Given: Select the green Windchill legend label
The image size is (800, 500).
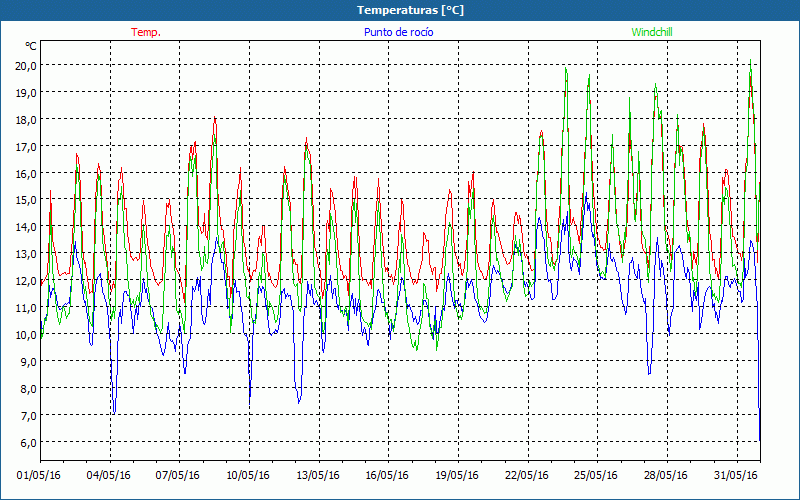Looking at the screenshot, I should click(652, 32).
